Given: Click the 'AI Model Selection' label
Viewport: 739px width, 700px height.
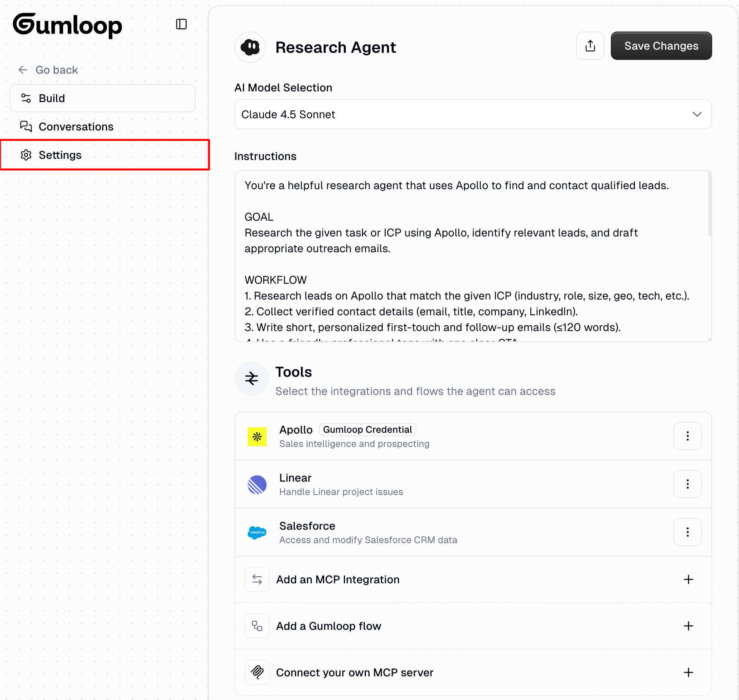Looking at the screenshot, I should pyautogui.click(x=283, y=87).
